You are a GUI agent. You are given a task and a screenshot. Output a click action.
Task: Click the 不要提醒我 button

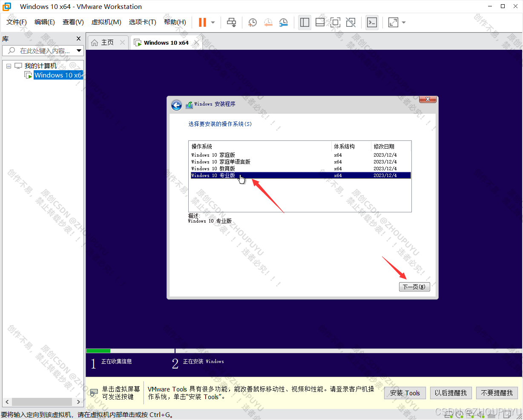[497, 393]
